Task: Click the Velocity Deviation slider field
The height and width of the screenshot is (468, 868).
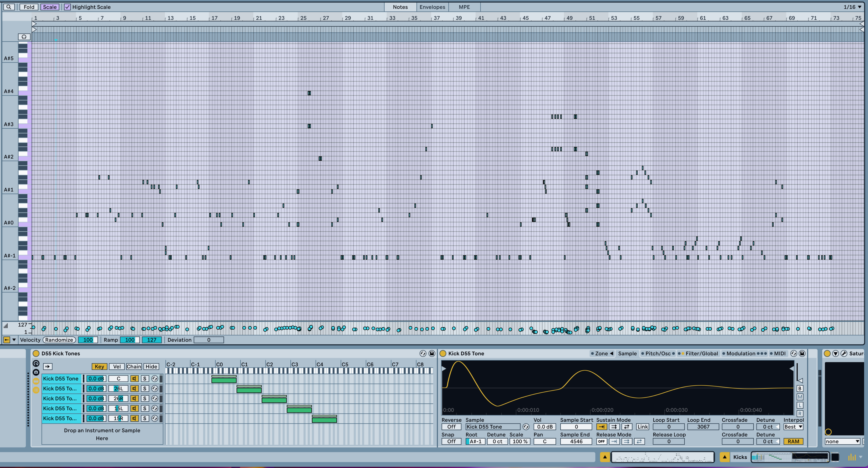Action: pos(209,340)
